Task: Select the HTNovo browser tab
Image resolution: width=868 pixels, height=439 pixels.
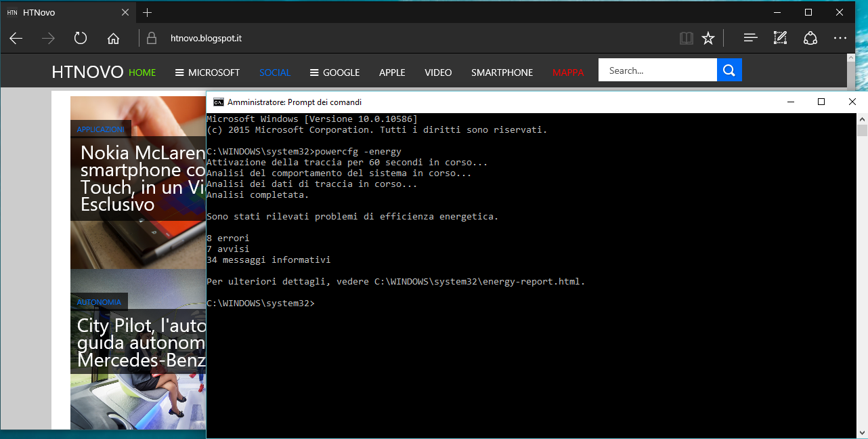Action: pos(68,12)
